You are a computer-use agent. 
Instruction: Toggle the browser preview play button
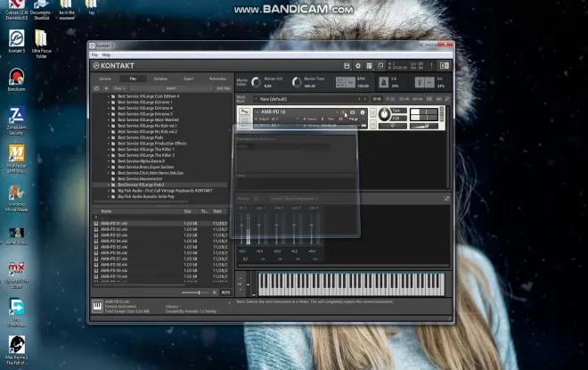pos(215,292)
